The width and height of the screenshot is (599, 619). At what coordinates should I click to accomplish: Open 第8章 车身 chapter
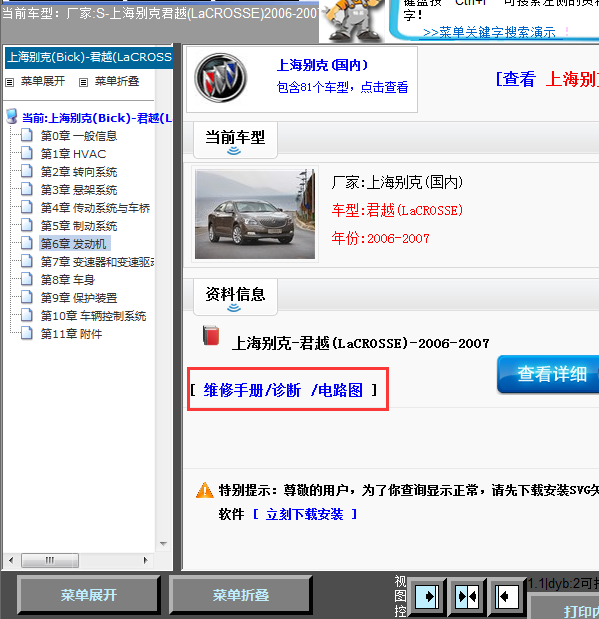(x=68, y=280)
